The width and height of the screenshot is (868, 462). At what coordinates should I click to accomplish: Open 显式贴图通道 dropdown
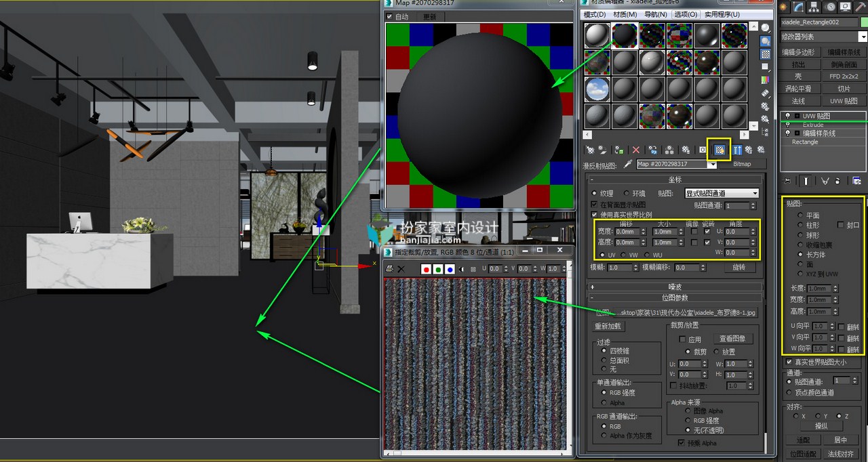click(x=722, y=193)
